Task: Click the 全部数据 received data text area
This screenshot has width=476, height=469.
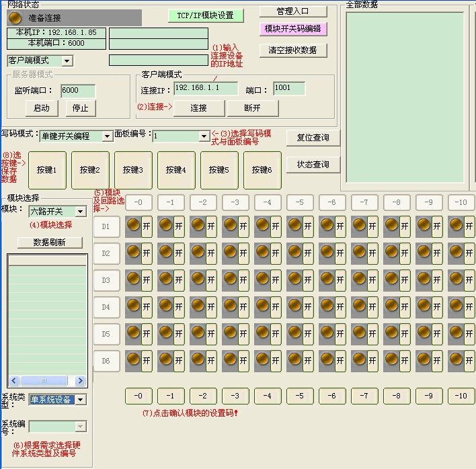Action: (x=405, y=97)
